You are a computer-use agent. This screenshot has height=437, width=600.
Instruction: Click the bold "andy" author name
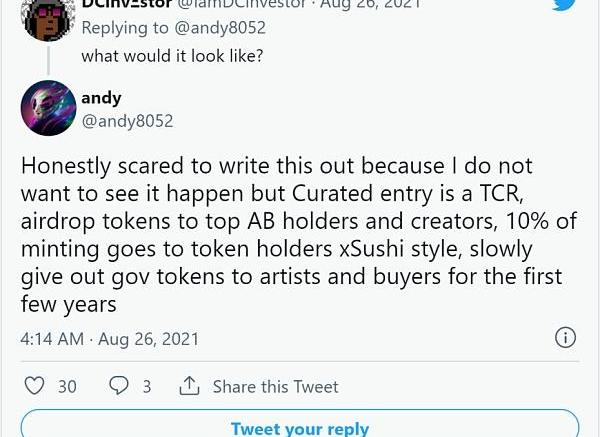(101, 98)
